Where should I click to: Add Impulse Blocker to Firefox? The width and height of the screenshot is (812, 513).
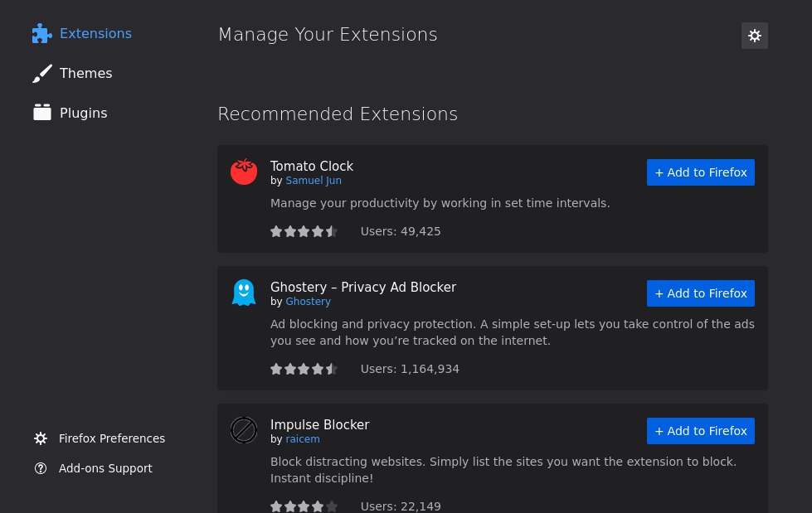click(700, 431)
